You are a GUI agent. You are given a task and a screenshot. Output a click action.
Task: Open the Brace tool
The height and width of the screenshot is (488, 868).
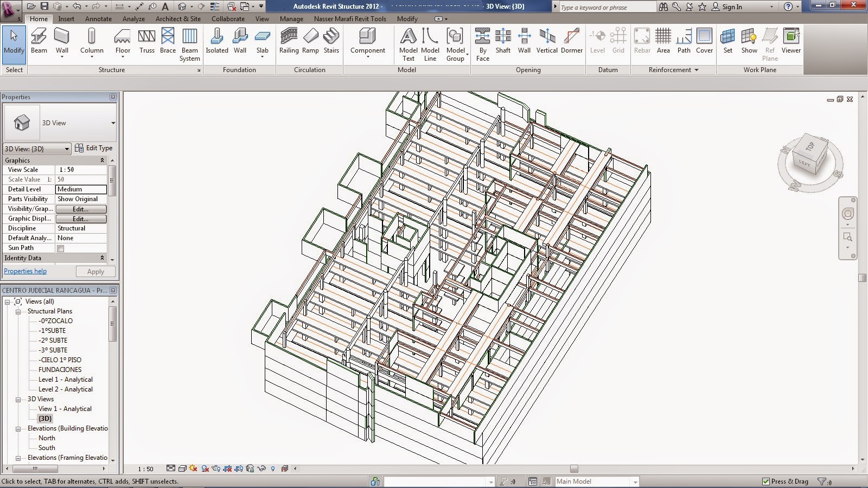click(x=168, y=41)
